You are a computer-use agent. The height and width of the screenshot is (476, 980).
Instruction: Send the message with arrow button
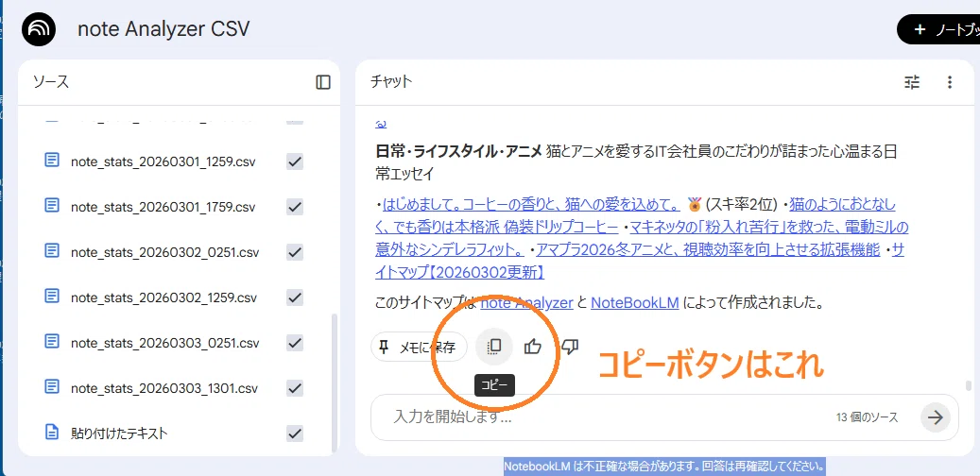point(935,417)
